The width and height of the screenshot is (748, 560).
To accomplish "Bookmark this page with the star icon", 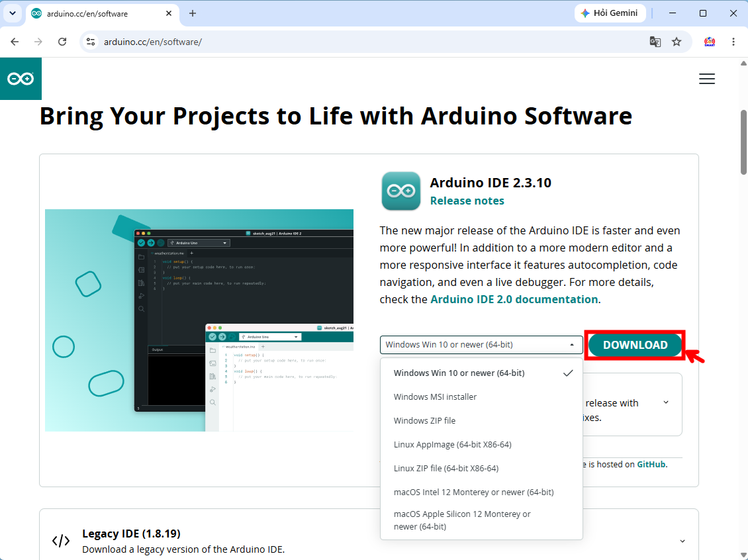I will 677,42.
